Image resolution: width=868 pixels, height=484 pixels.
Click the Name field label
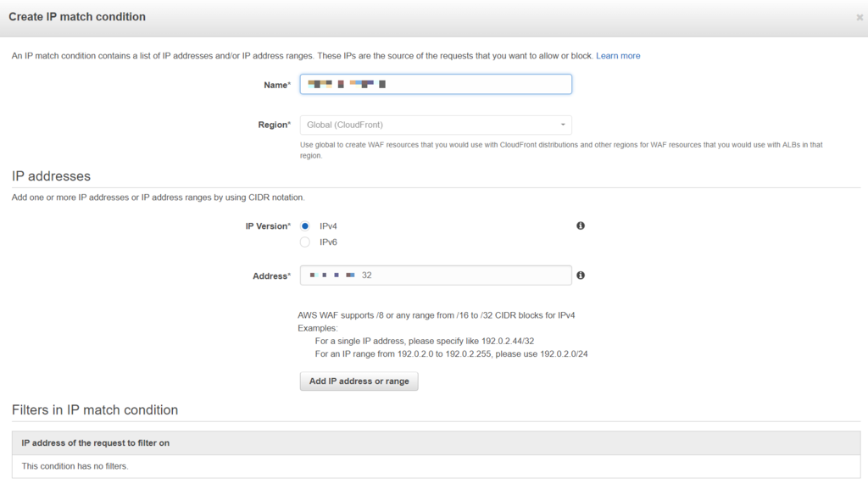pyautogui.click(x=276, y=85)
